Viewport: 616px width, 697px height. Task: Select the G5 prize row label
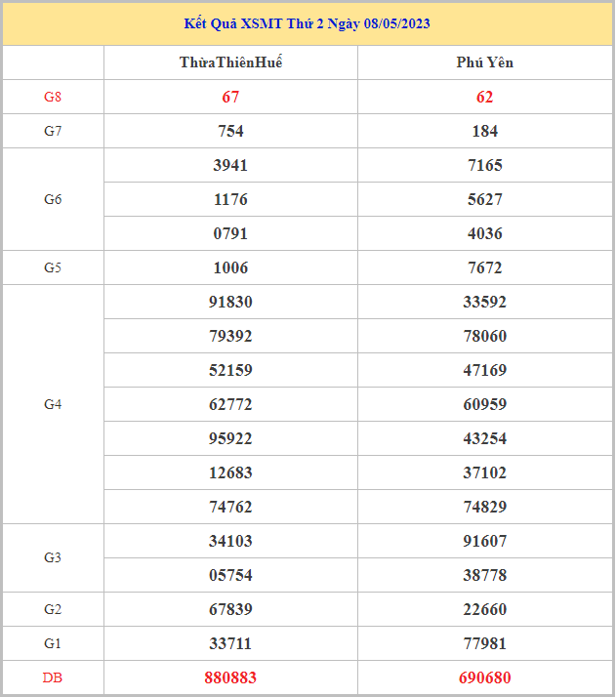point(53,267)
